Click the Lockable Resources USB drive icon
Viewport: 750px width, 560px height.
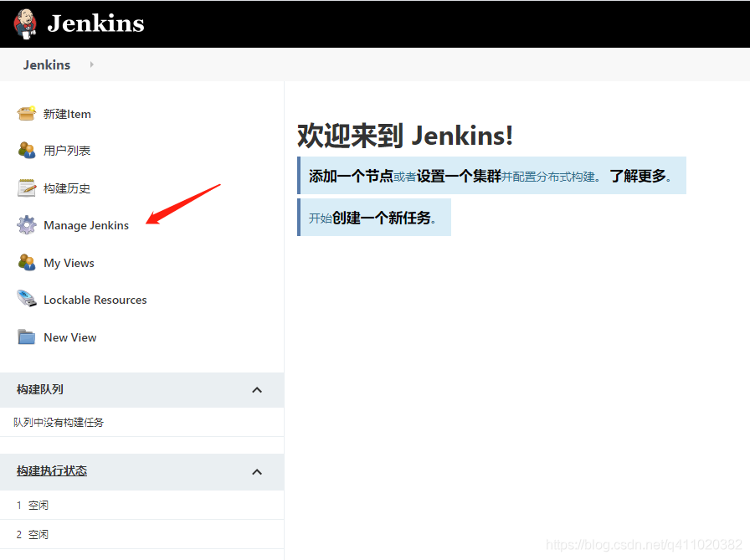(x=26, y=299)
